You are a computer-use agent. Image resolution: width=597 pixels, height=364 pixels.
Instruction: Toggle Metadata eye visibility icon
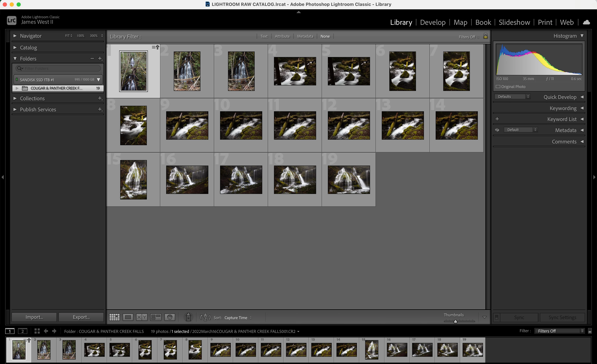(x=497, y=130)
